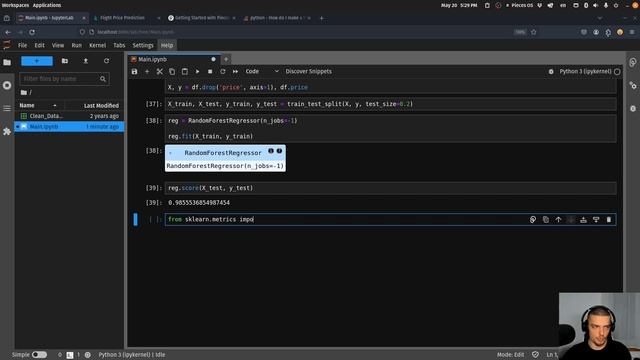
Task: Insert a cell below with plus icon
Action: 147,71
